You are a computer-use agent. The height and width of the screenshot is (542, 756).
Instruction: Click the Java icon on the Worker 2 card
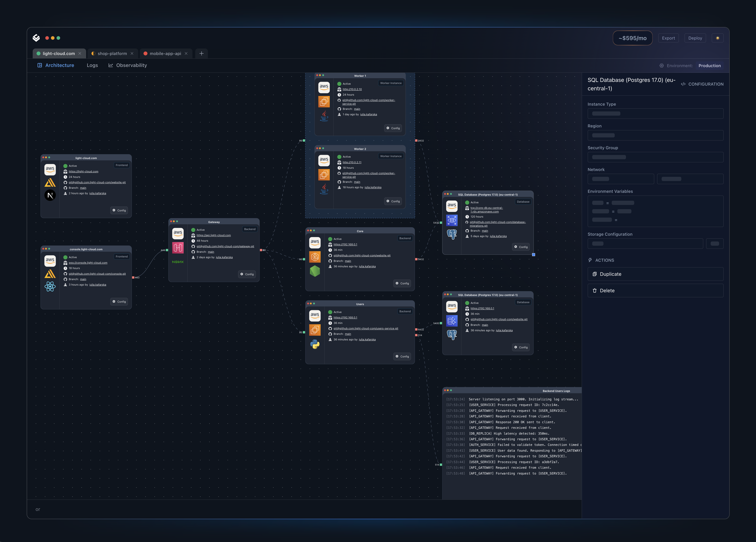(324, 189)
